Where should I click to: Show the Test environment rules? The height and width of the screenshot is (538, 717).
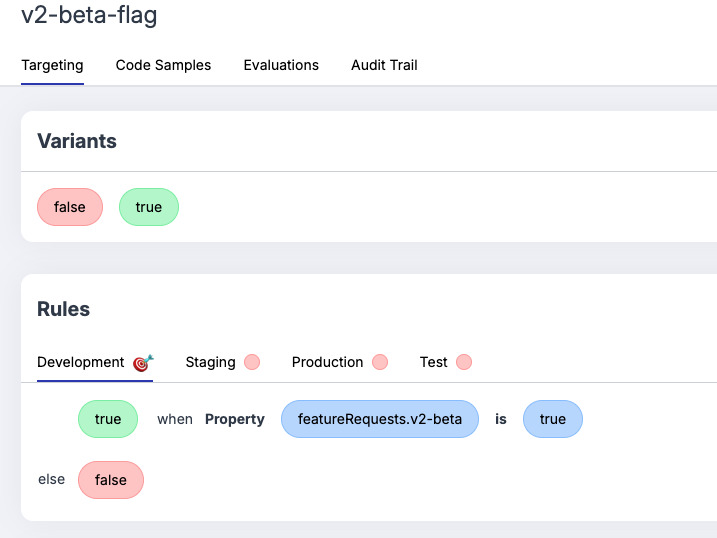pyautogui.click(x=433, y=362)
